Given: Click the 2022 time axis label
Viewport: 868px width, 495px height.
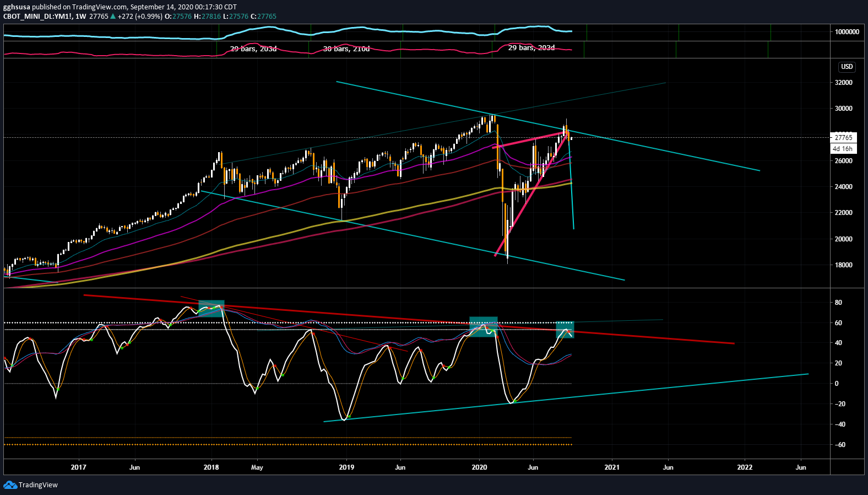Looking at the screenshot, I should click(x=745, y=467).
